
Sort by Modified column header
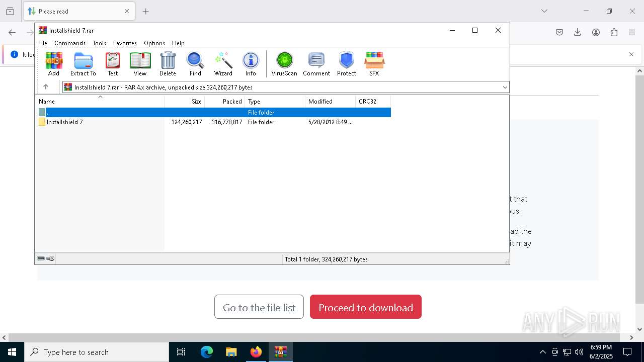(x=331, y=102)
